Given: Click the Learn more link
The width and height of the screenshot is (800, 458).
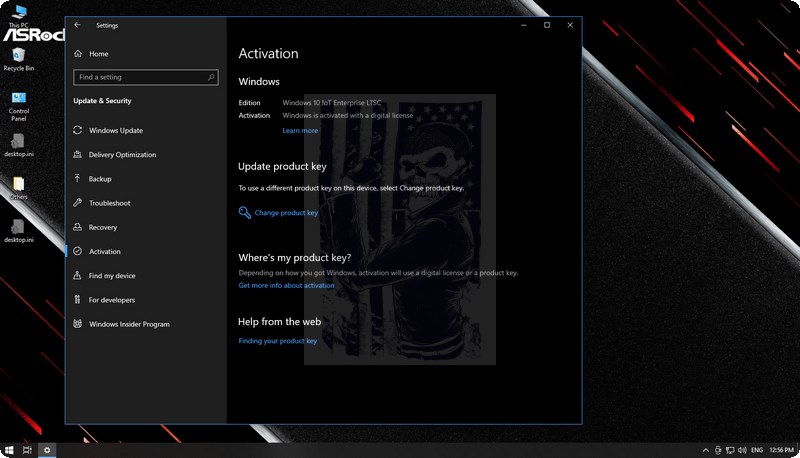Looking at the screenshot, I should click(300, 131).
